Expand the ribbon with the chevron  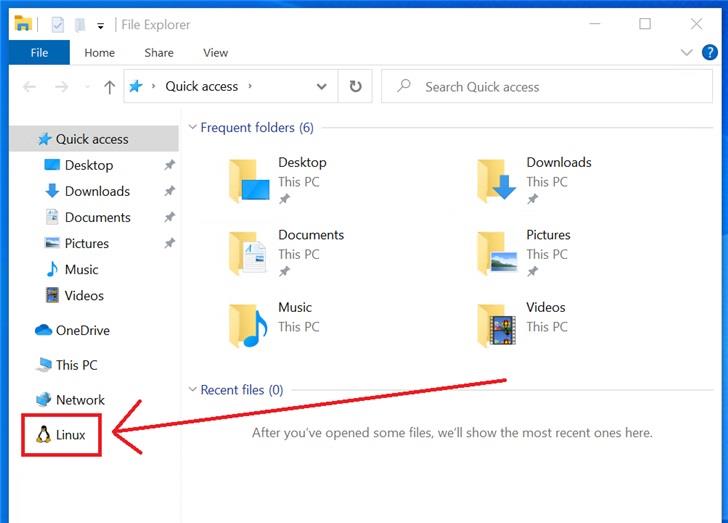tap(687, 52)
